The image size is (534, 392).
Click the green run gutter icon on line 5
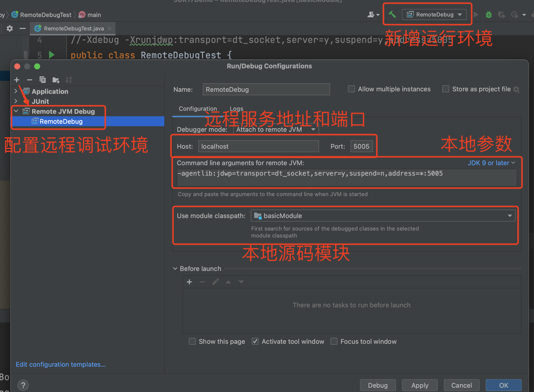52,55
